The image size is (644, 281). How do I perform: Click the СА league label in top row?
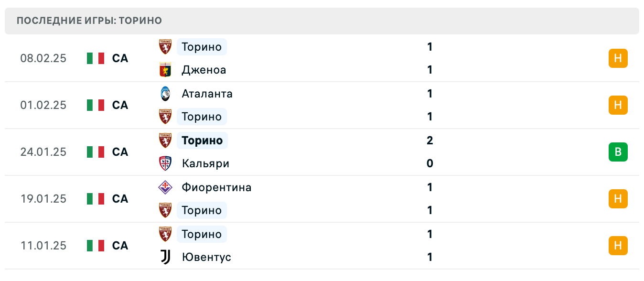(x=120, y=58)
